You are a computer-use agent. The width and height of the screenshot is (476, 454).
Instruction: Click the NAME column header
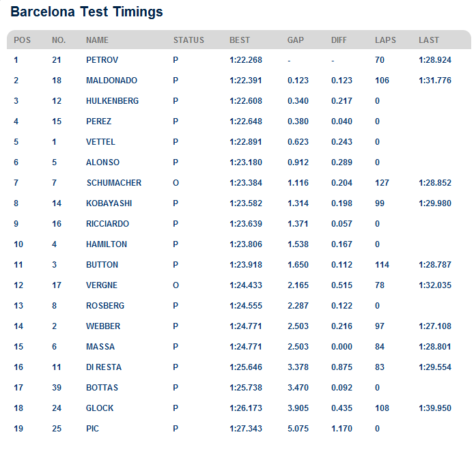click(97, 40)
